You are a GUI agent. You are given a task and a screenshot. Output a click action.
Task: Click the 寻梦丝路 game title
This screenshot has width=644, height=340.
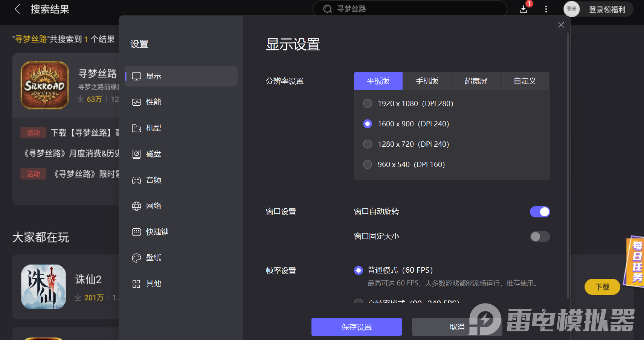98,73
